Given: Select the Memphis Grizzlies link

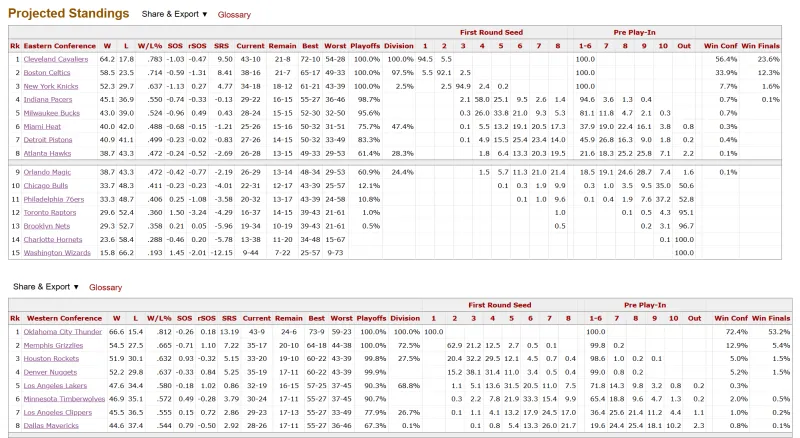Looking at the screenshot, I should pyautogui.click(x=53, y=346).
